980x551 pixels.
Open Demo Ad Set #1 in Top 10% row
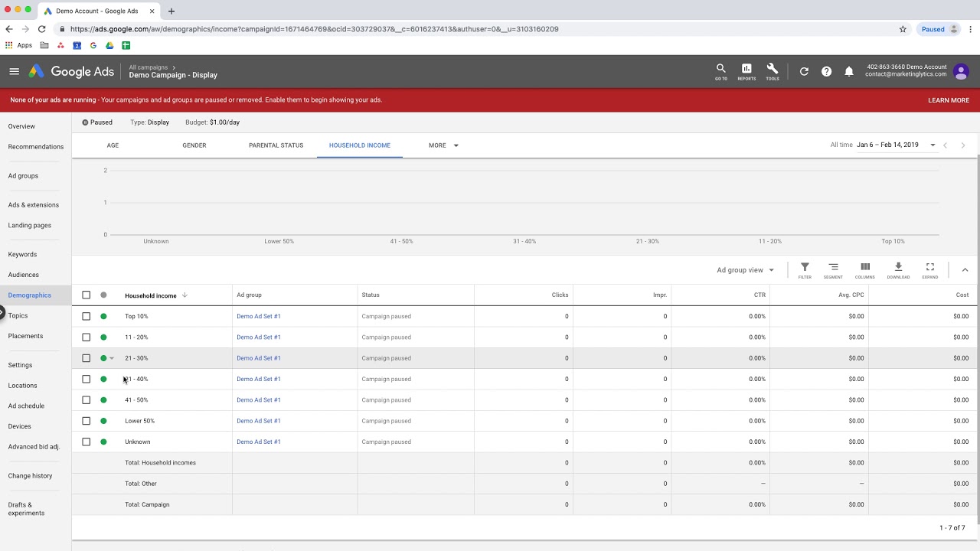(x=259, y=316)
